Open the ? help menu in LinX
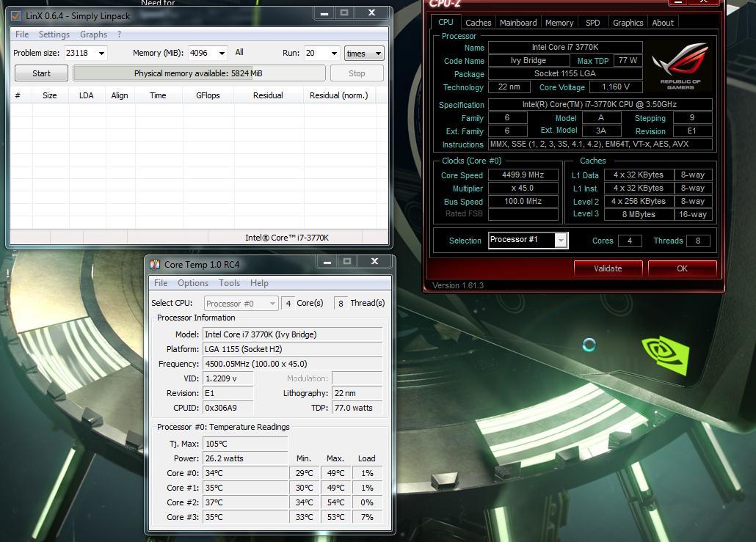 pos(119,34)
